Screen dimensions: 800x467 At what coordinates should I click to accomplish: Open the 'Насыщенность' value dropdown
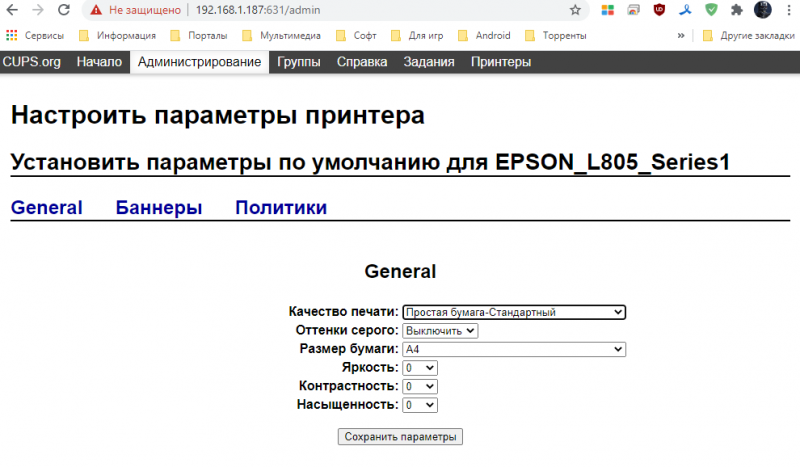(420, 405)
